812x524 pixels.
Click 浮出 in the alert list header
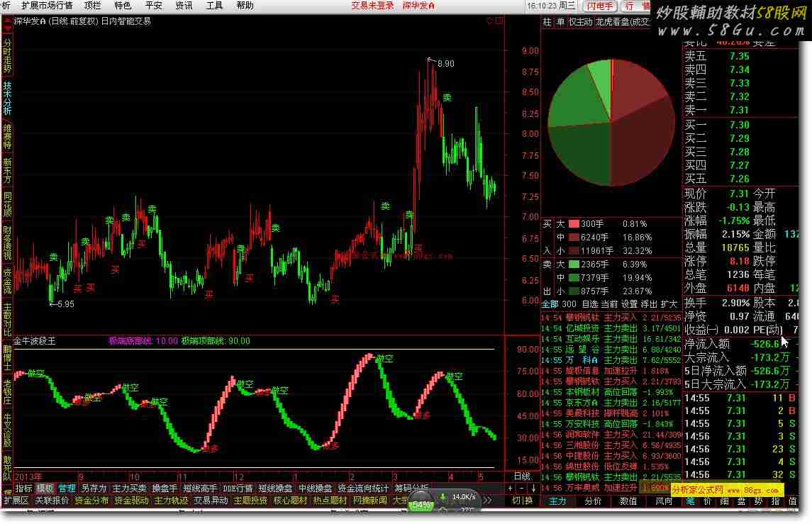(649, 304)
